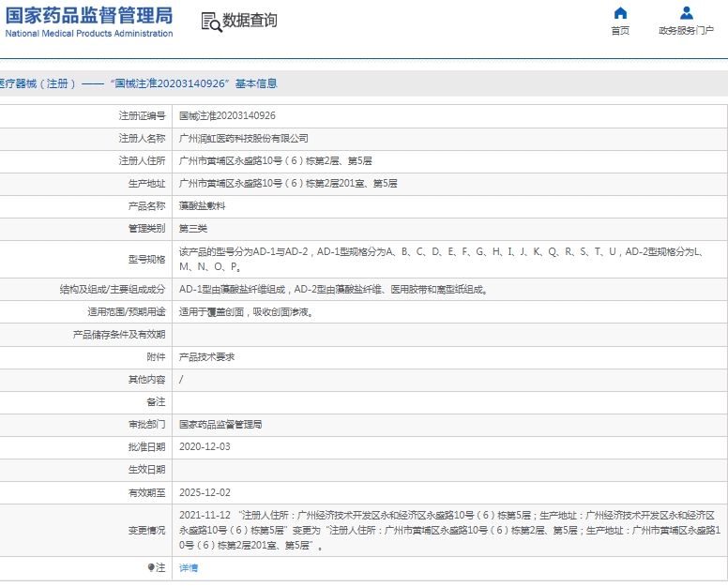Click management category 第三类
728x587 pixels.
193,228
